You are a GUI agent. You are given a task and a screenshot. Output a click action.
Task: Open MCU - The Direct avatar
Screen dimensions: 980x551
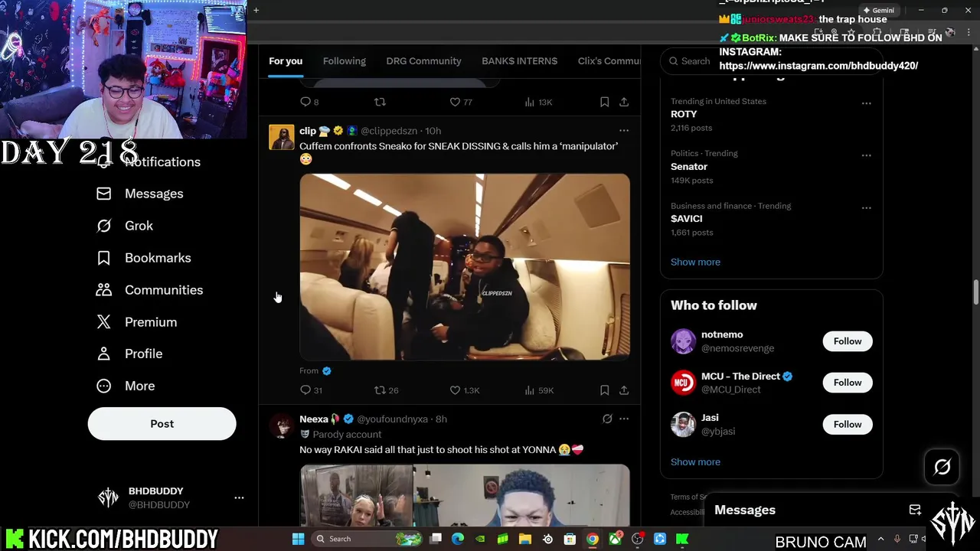pos(683,383)
